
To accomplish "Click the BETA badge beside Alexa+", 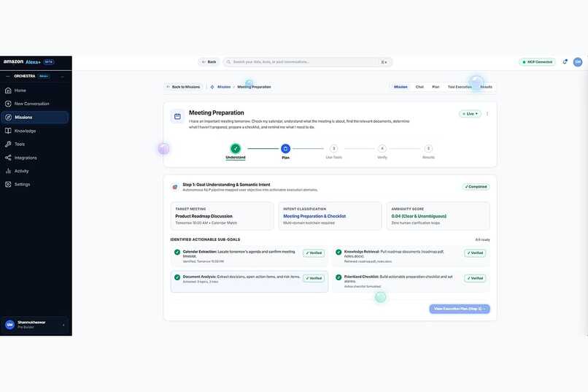I will click(49, 61).
